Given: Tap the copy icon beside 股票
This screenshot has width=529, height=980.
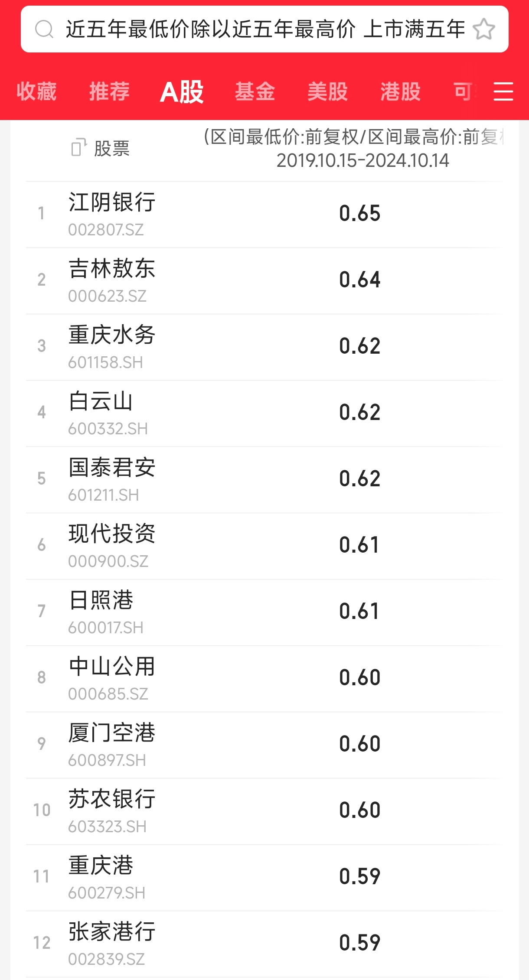Looking at the screenshot, I should (x=79, y=147).
